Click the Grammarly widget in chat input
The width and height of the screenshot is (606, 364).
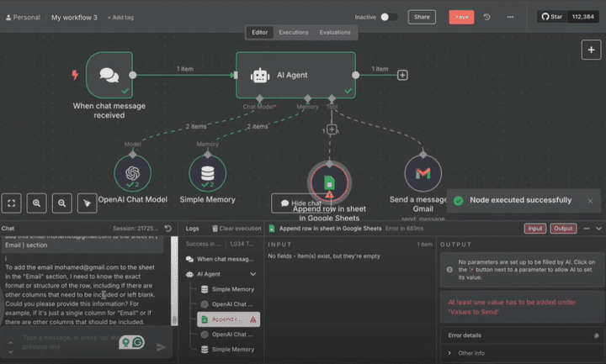click(131, 342)
